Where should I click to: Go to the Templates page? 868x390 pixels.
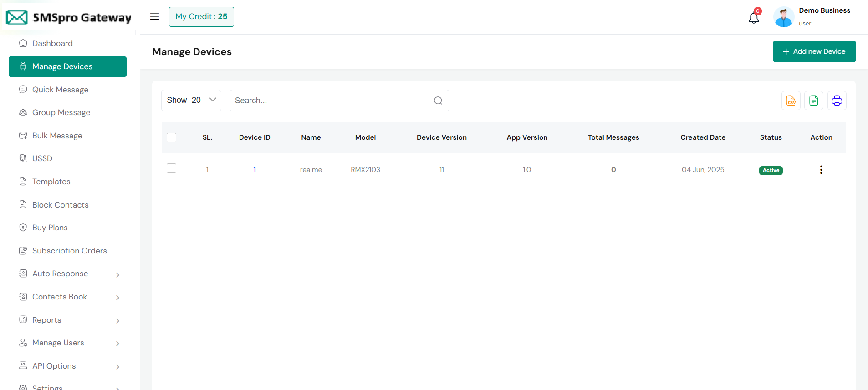coord(51,182)
